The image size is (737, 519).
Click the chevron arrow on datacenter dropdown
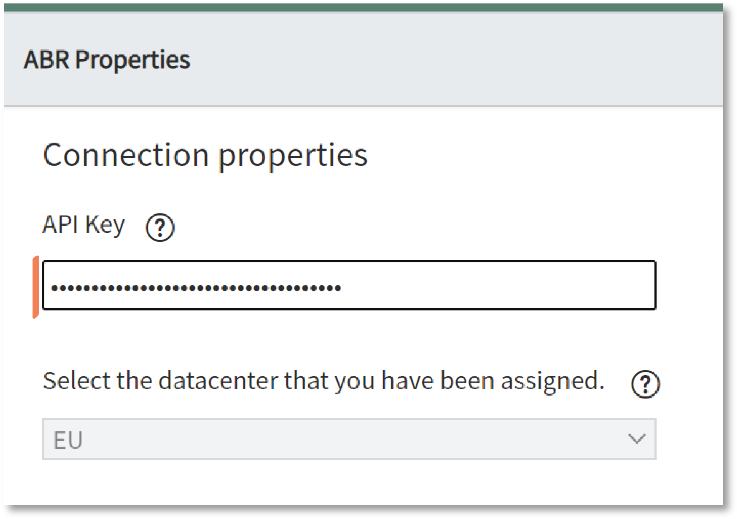(636, 439)
